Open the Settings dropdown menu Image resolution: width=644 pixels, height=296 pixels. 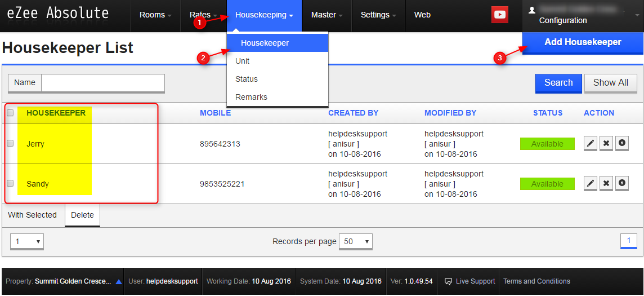click(378, 15)
